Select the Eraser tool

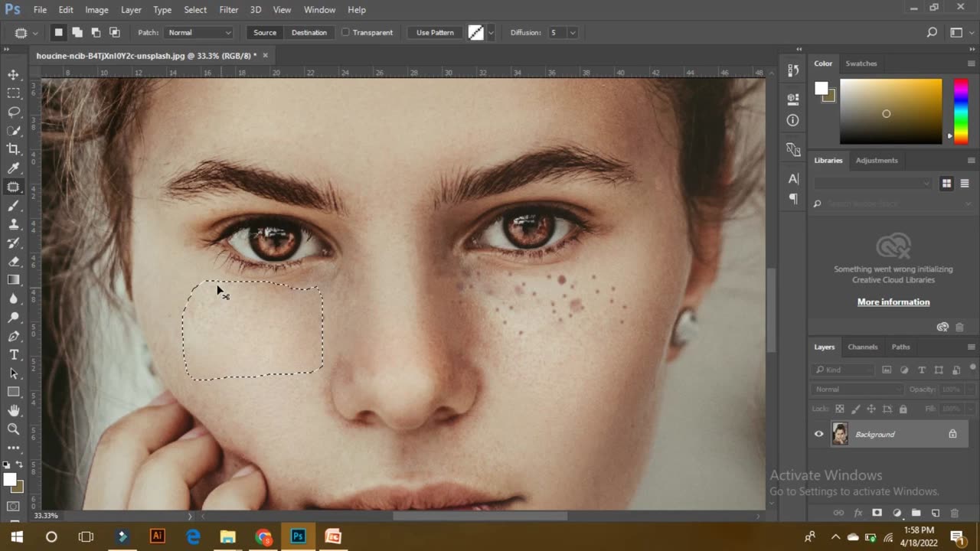(14, 262)
